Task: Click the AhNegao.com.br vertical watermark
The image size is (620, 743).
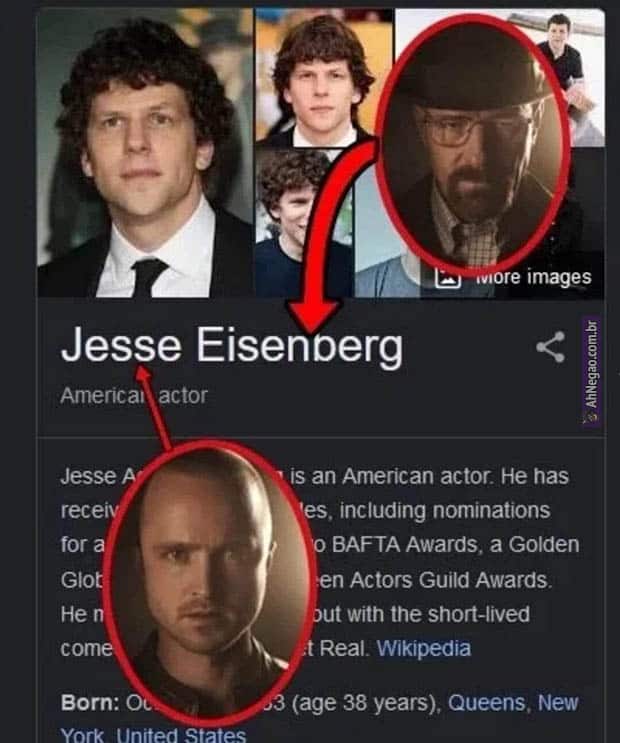Action: (x=592, y=371)
